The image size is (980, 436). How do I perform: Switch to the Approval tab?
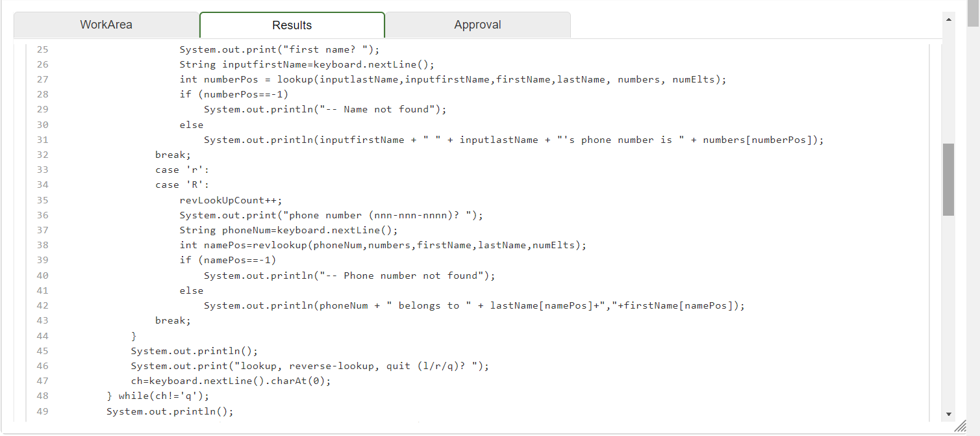pos(477,25)
